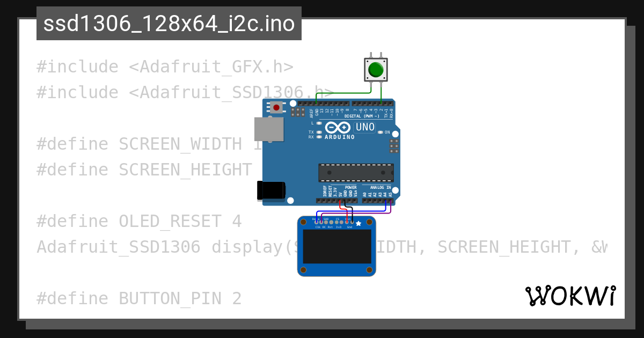The image size is (644, 338).
Task: Click the POWER pin header
Action: (337, 201)
